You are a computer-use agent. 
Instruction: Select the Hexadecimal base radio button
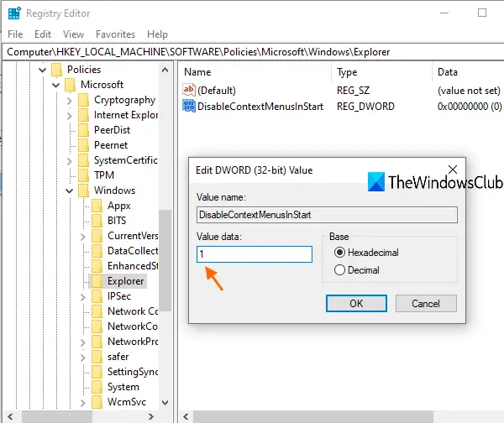pyautogui.click(x=339, y=253)
